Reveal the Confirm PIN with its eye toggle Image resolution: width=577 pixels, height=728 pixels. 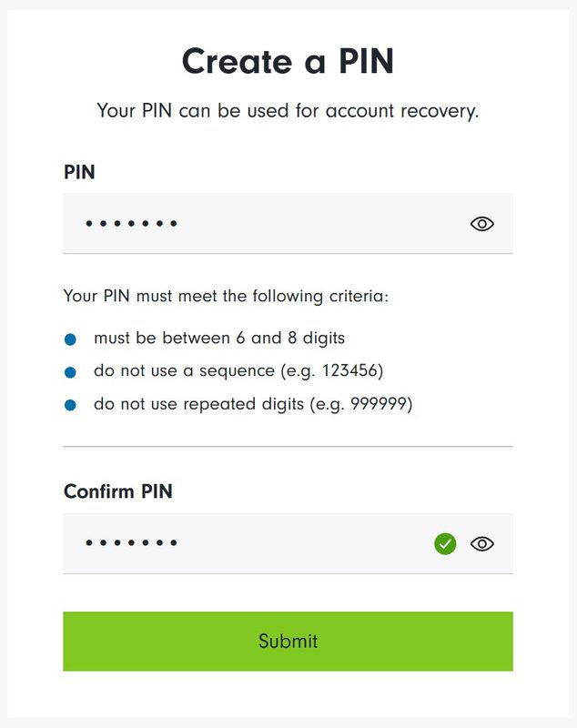(x=481, y=543)
